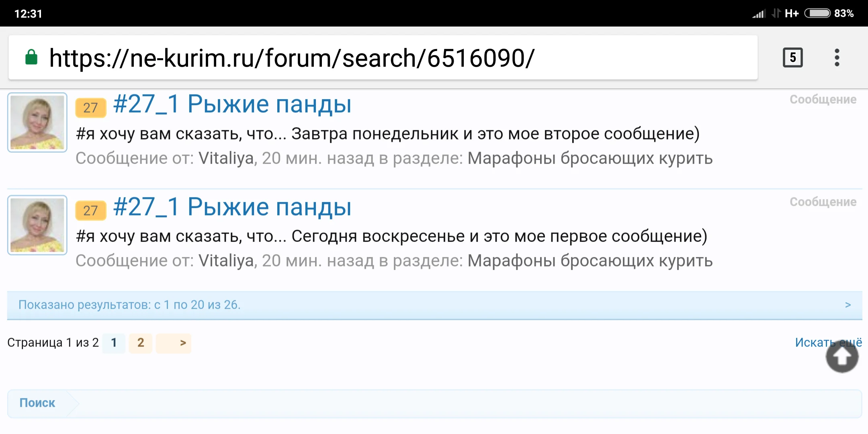Image resolution: width=868 pixels, height=434 pixels.
Task: Open the second '#27_1 Рыжие панды' thread link
Action: [x=232, y=207]
